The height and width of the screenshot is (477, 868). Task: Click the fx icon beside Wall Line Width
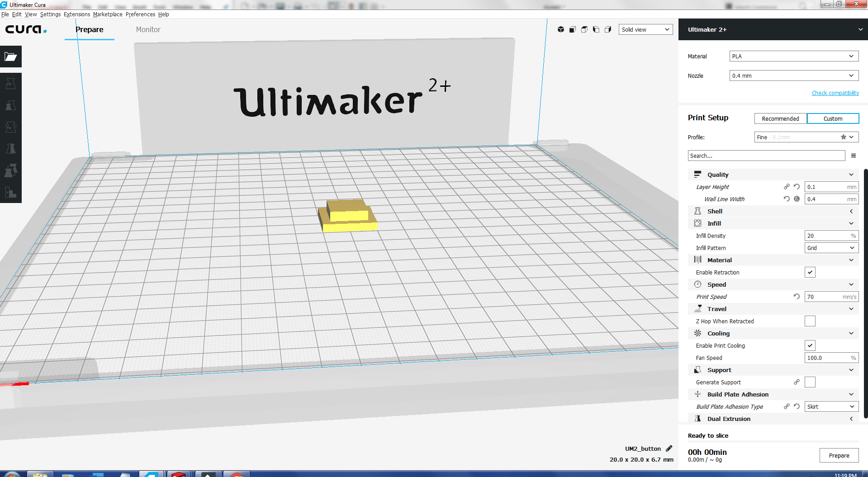point(797,199)
